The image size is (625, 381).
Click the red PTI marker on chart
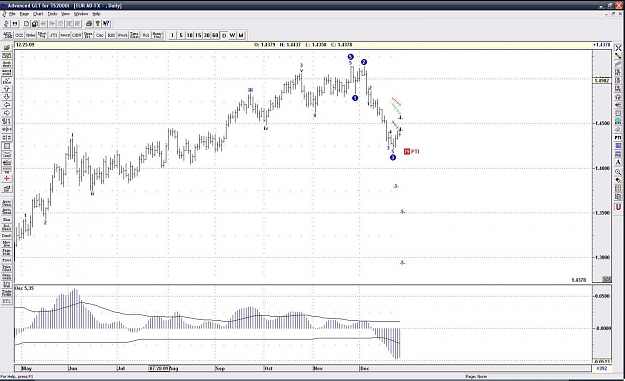tap(411, 151)
